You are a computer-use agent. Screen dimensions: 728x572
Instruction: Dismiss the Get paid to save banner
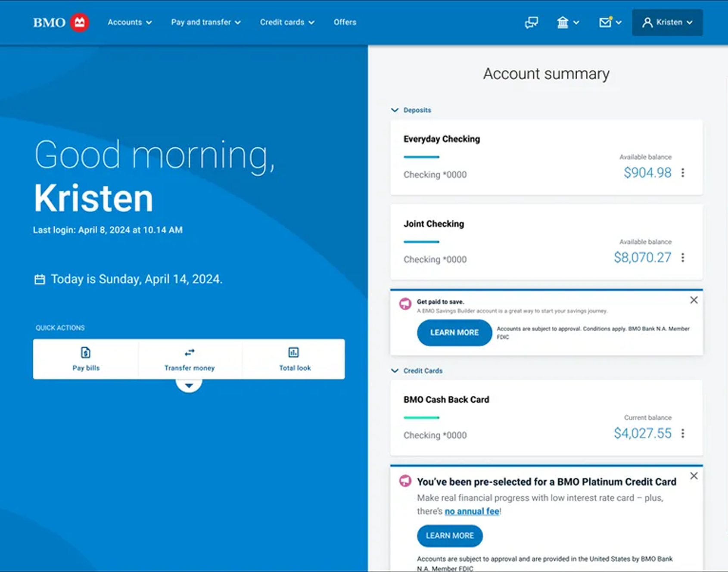[x=694, y=300]
